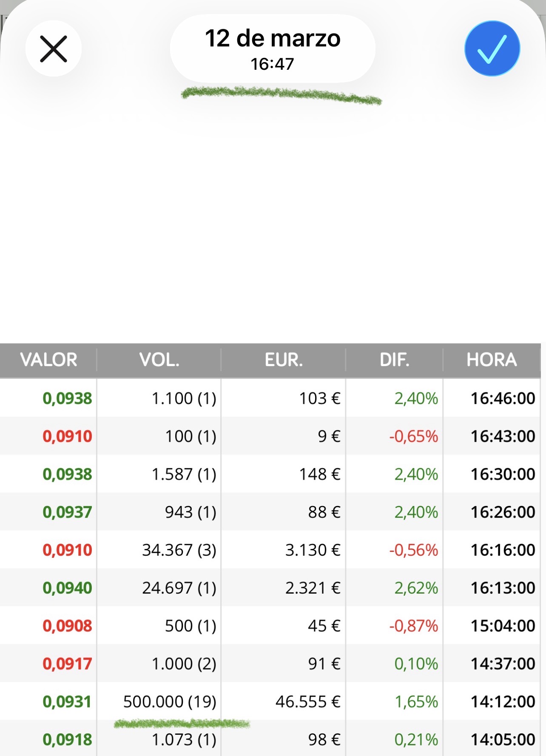Tap the X close icon
This screenshot has width=546, height=756.
(x=54, y=49)
